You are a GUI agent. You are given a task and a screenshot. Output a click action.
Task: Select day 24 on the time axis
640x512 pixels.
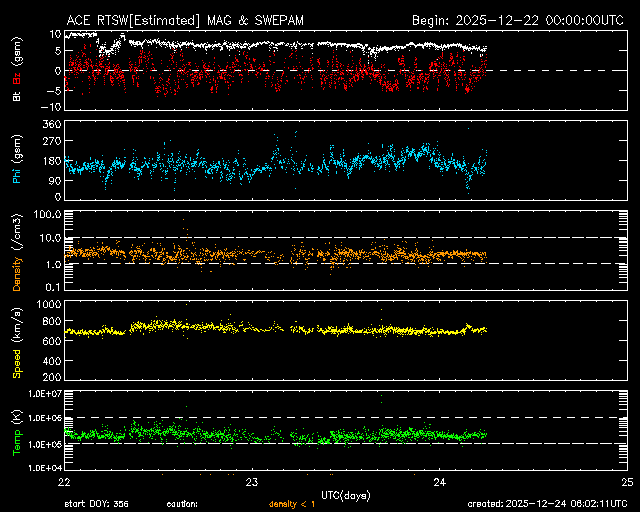click(439, 481)
